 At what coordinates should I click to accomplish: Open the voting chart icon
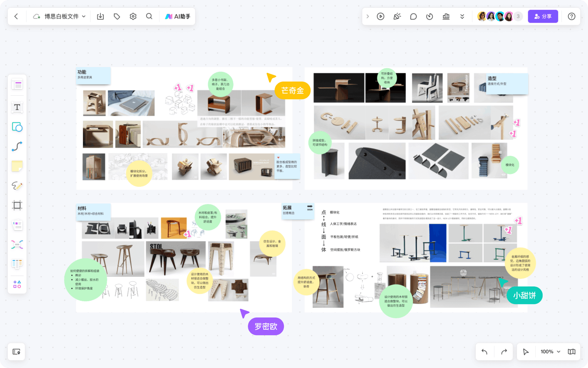tap(446, 16)
